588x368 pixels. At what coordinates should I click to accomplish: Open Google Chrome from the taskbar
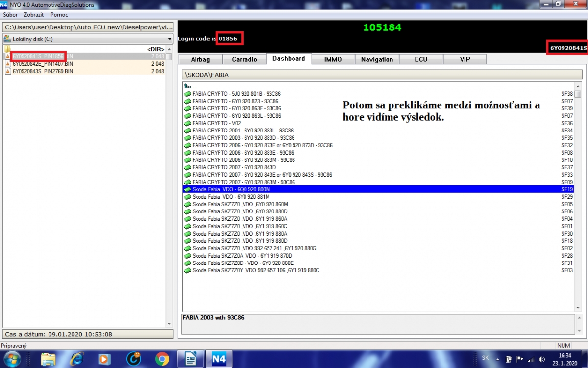(x=162, y=359)
